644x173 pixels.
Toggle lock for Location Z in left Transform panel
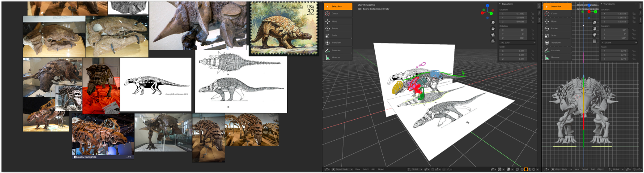coord(532,22)
